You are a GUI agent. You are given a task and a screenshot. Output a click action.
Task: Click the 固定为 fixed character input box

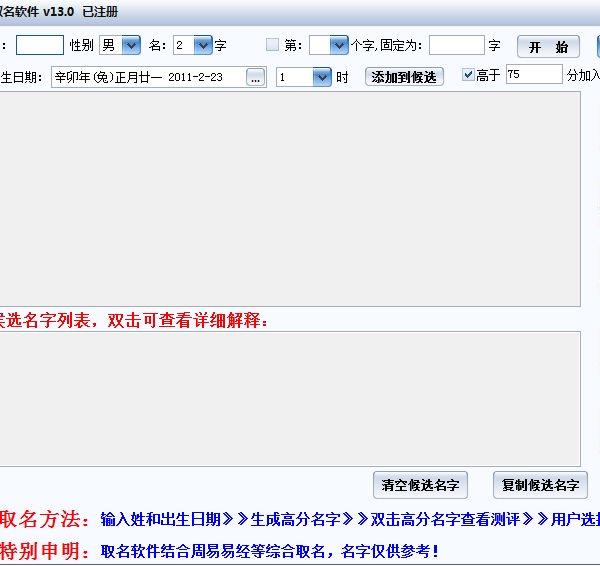point(456,45)
